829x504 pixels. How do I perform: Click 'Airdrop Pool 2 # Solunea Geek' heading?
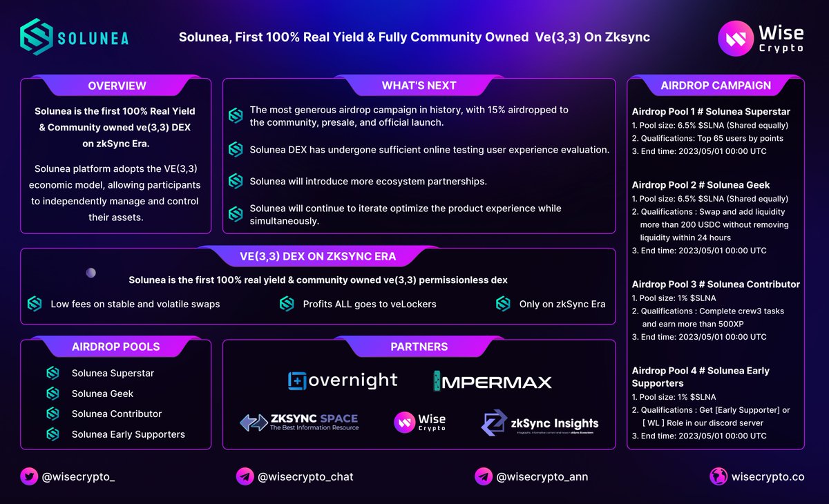tap(701, 185)
